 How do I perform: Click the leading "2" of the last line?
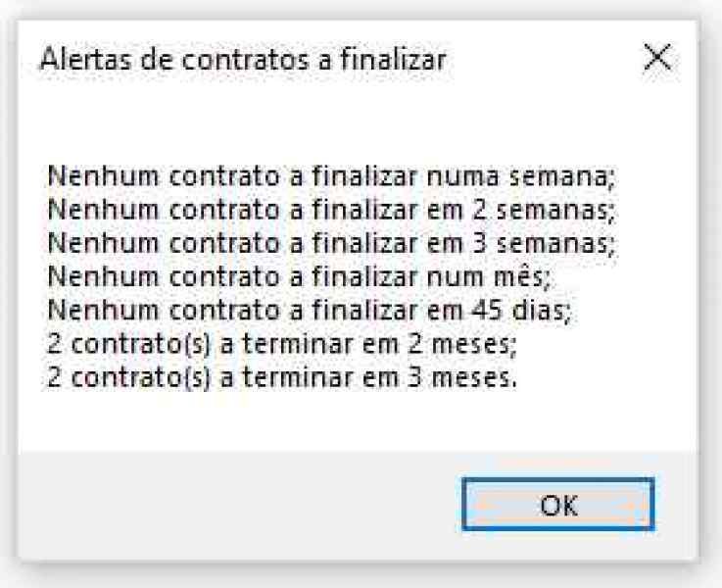coord(54,378)
